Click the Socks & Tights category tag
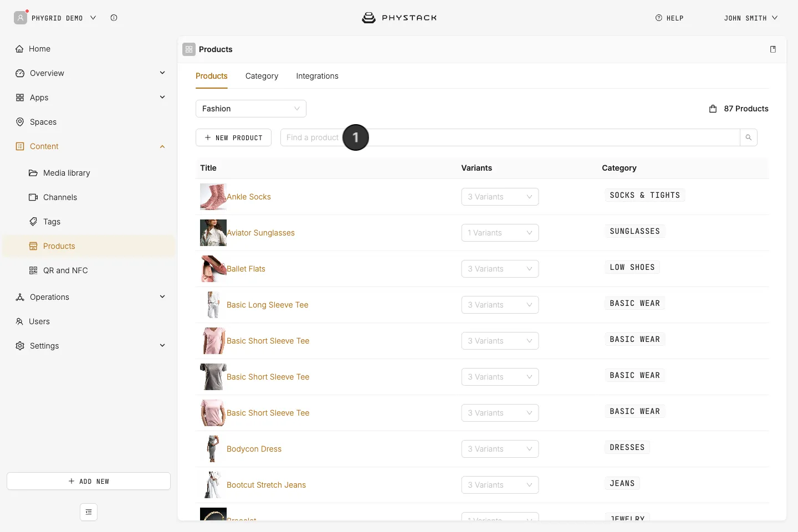Screen dimensions: 798x532 click(x=644, y=195)
